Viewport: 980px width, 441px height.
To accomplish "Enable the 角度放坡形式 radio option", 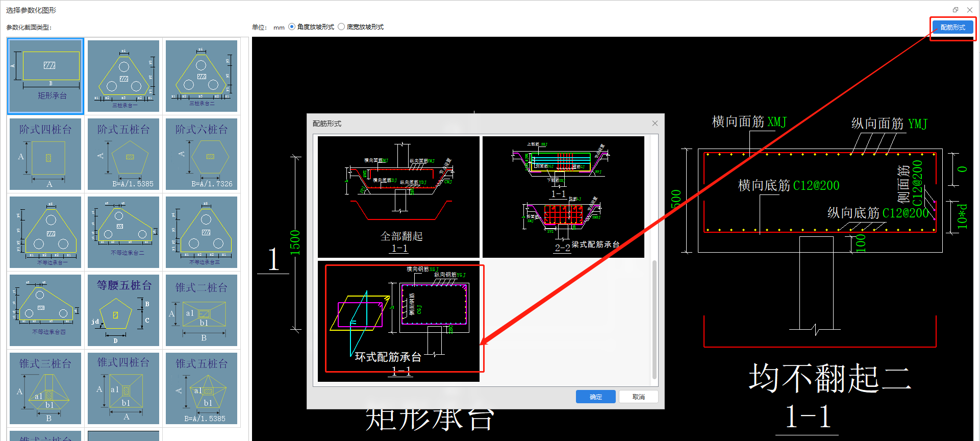I will click(292, 27).
